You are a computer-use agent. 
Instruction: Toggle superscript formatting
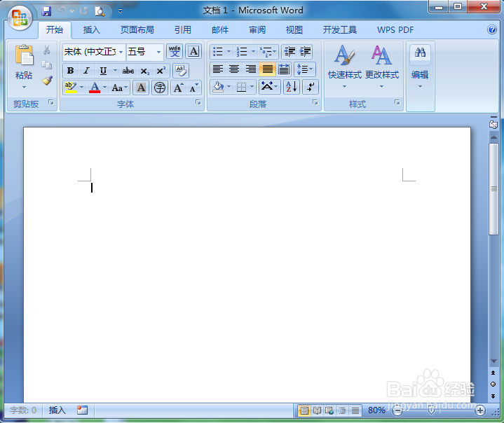click(161, 71)
